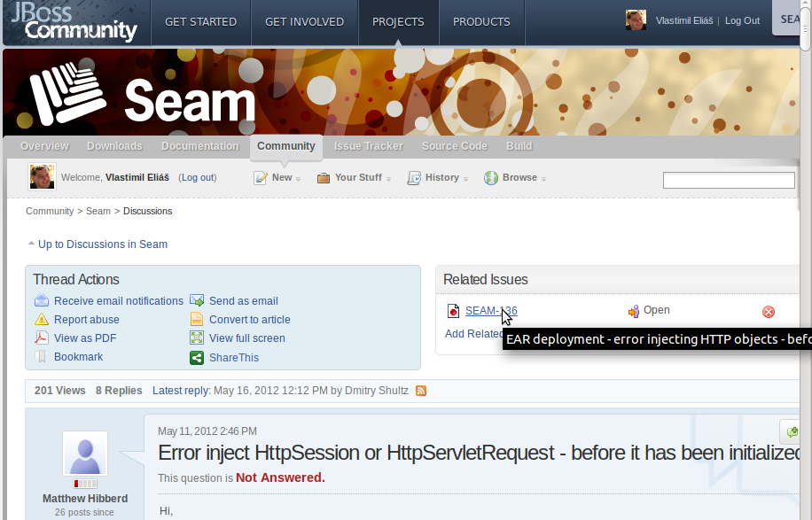Switch to the Issue Tracker tab
This screenshot has width=812, height=520.
[x=368, y=146]
